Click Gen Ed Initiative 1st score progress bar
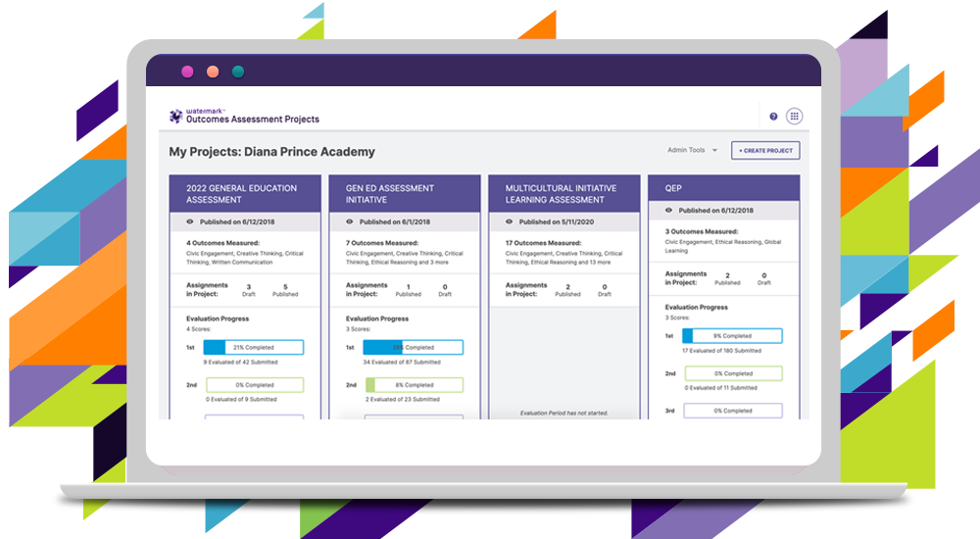Viewport: 980px width, 539px height. (x=414, y=348)
